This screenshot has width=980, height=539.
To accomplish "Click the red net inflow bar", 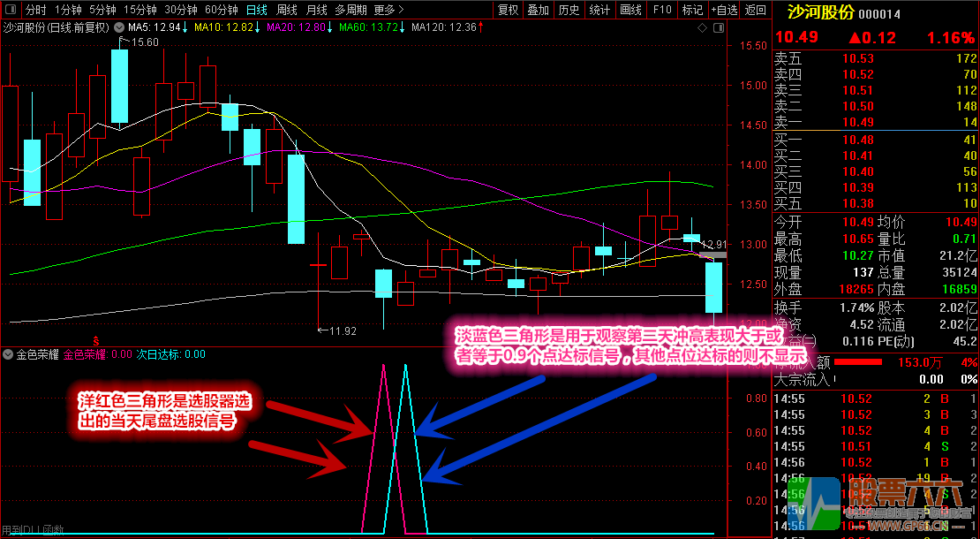I will pyautogui.click(x=857, y=362).
